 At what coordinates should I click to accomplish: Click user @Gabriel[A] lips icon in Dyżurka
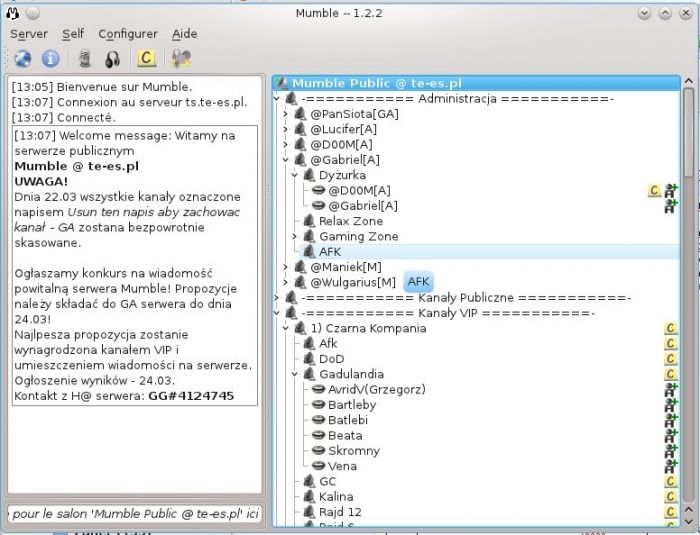pos(318,205)
